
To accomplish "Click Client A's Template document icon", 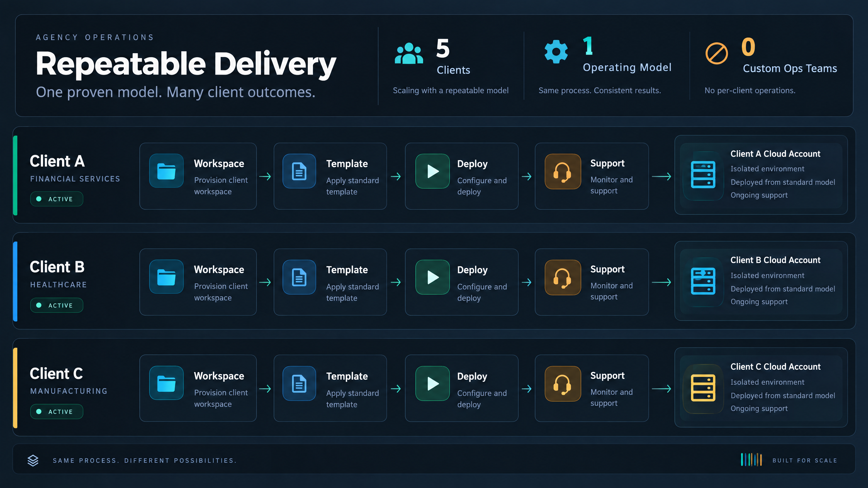I will pyautogui.click(x=299, y=171).
